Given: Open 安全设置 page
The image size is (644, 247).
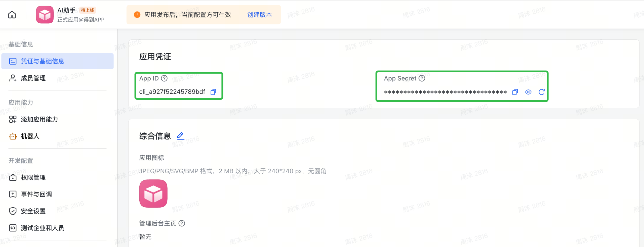Looking at the screenshot, I should pyautogui.click(x=33, y=211).
